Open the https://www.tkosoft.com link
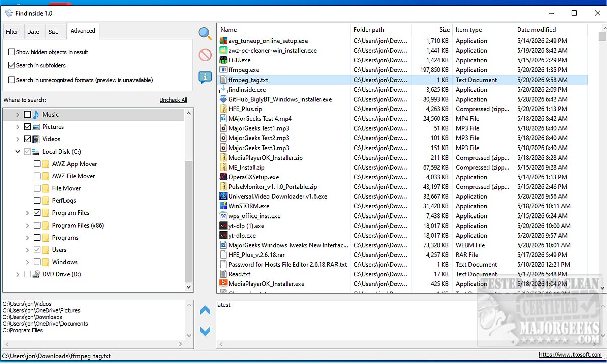The height and width of the screenshot is (364, 607). tap(571, 355)
